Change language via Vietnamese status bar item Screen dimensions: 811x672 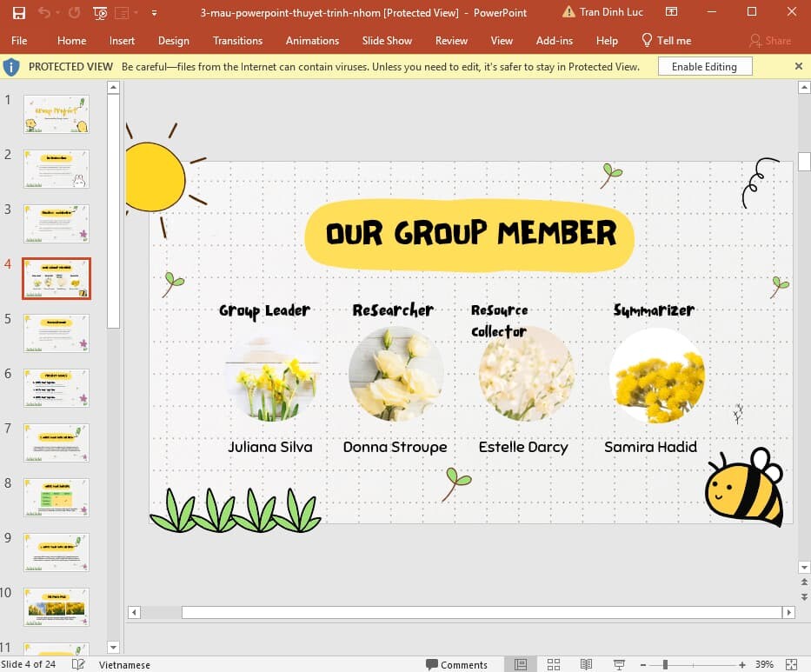(123, 664)
